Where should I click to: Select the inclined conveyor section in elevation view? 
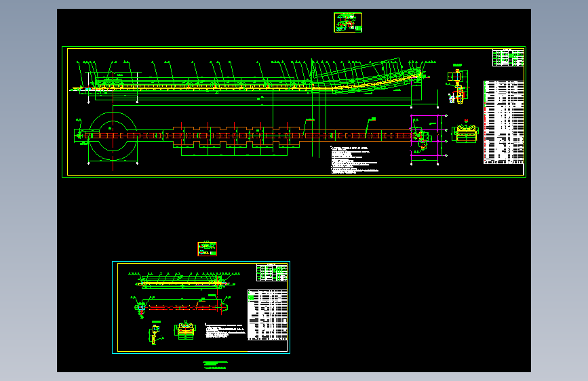pos(368,77)
